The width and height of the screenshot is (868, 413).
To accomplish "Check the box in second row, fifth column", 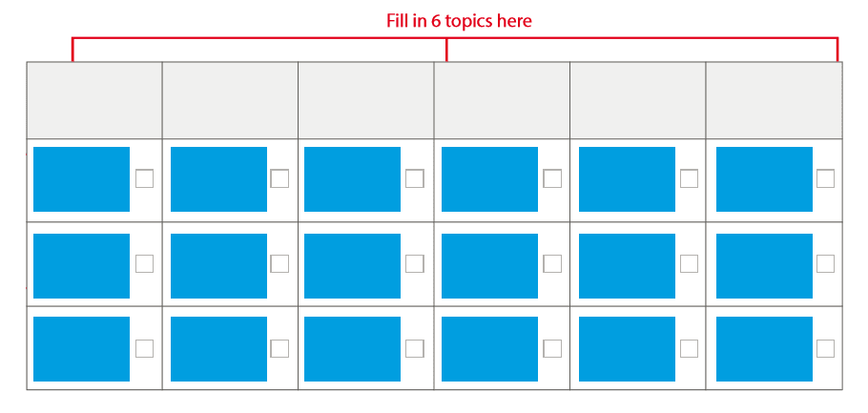I will pos(689,263).
